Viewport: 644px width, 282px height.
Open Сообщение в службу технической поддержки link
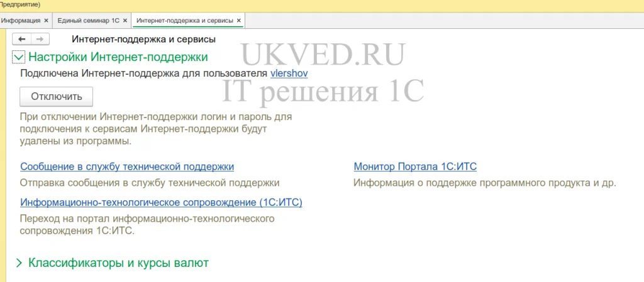coord(127,167)
